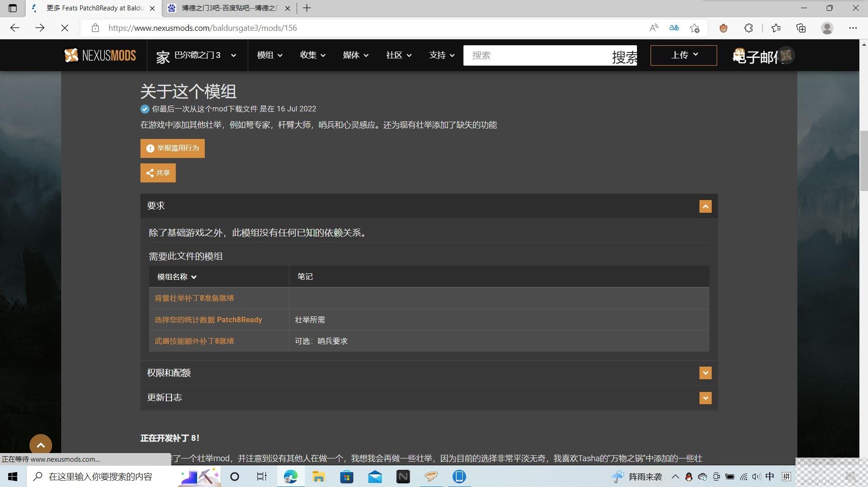Open the 阵雨来袭 weather widget
Image resolution: width=868 pixels, height=487 pixels.
click(637, 477)
